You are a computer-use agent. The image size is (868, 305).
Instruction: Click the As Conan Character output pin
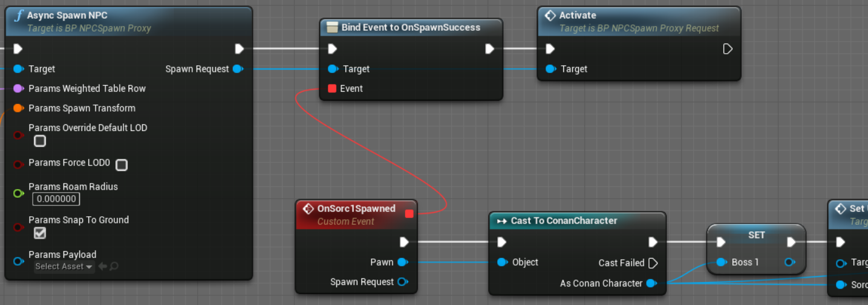pyautogui.click(x=651, y=283)
